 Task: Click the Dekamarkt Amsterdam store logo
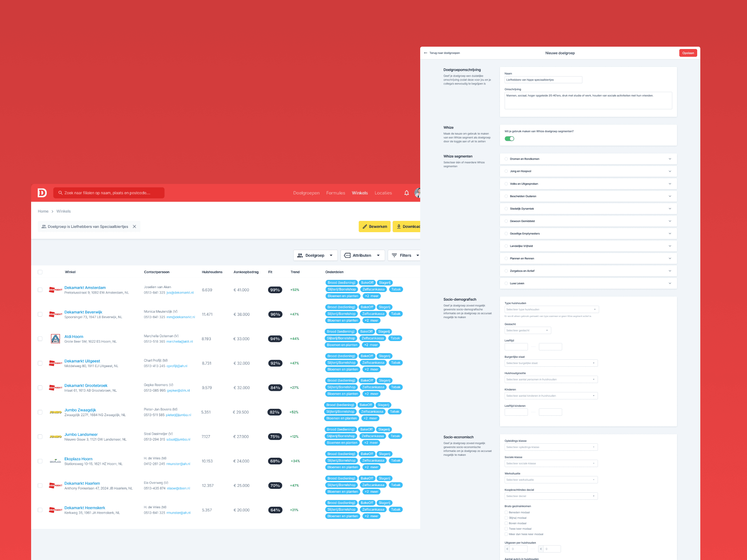click(x=56, y=290)
